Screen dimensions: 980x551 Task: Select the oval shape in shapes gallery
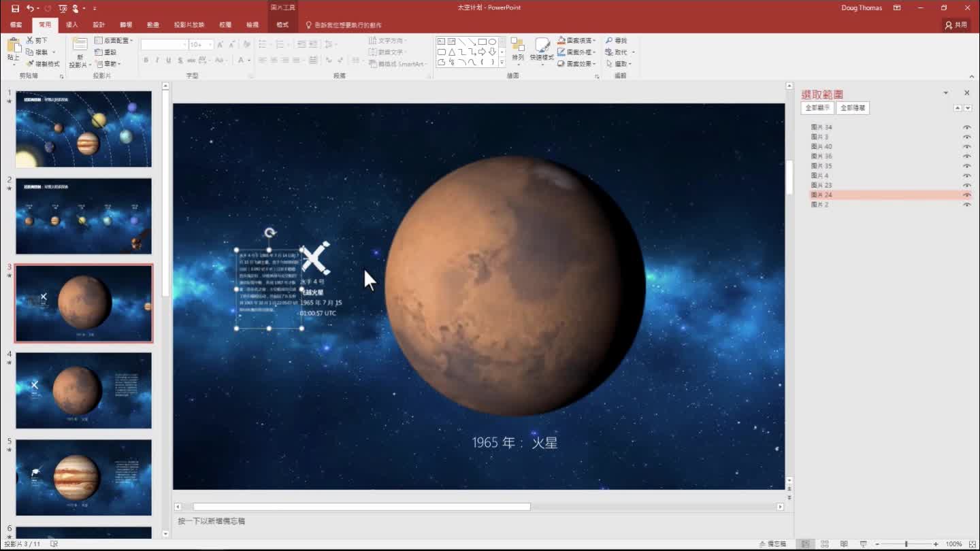coord(492,41)
